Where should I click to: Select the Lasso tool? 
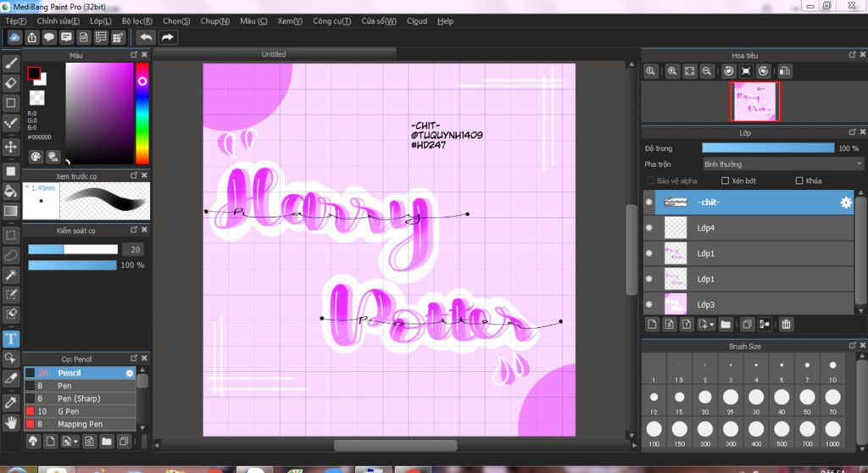(10, 255)
